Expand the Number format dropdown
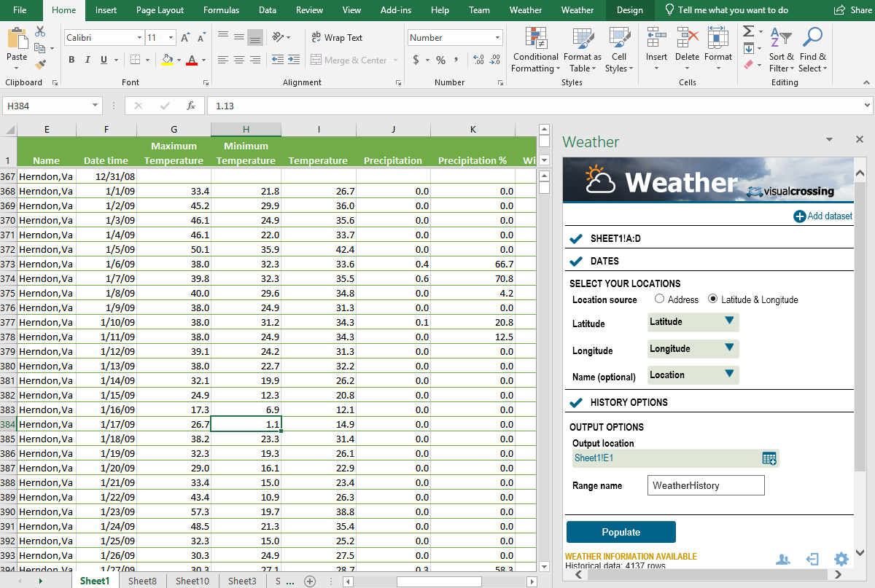The height and width of the screenshot is (588, 875). (x=498, y=38)
